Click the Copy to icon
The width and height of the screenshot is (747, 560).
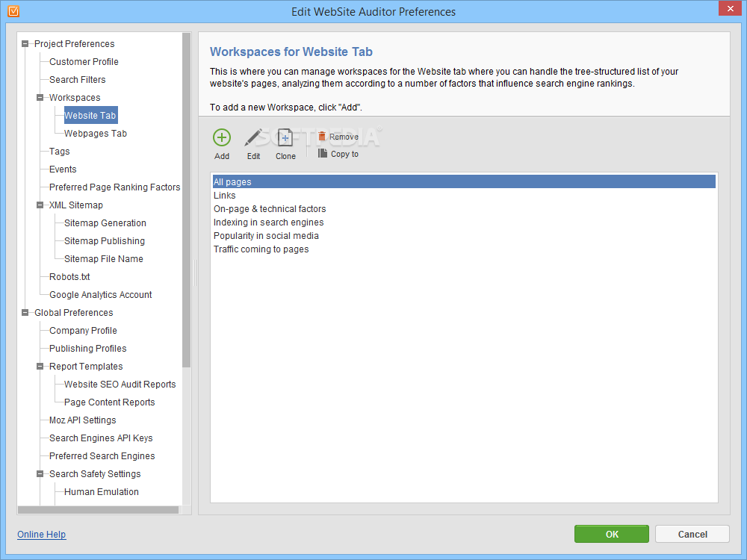[x=323, y=153]
